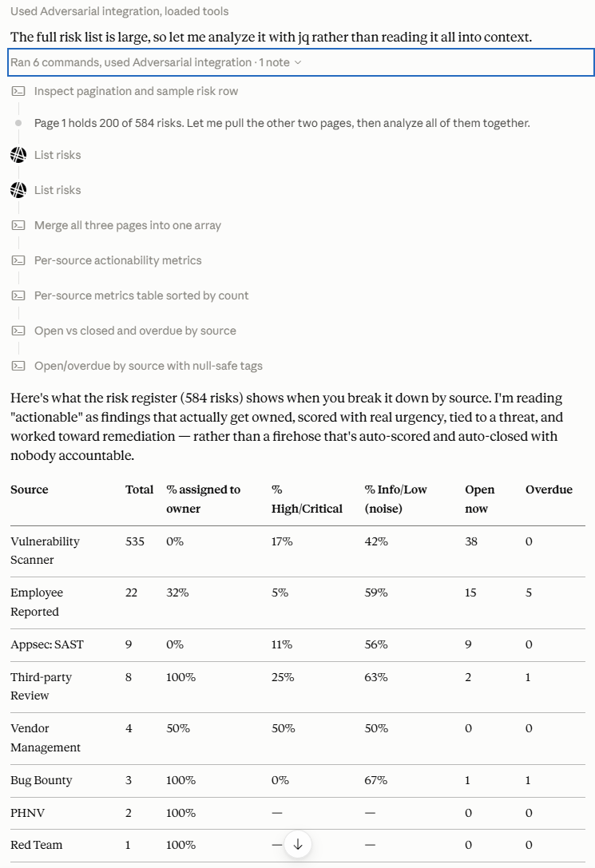Click terminal icon beside Per-source metrics table step
595x868 pixels.
coord(18,295)
